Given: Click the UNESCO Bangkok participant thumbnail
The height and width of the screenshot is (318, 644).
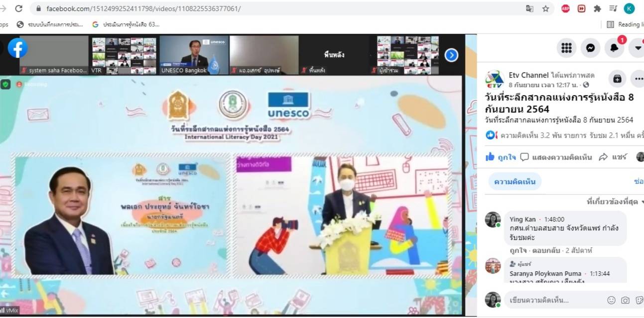Looking at the screenshot, I should (x=194, y=55).
